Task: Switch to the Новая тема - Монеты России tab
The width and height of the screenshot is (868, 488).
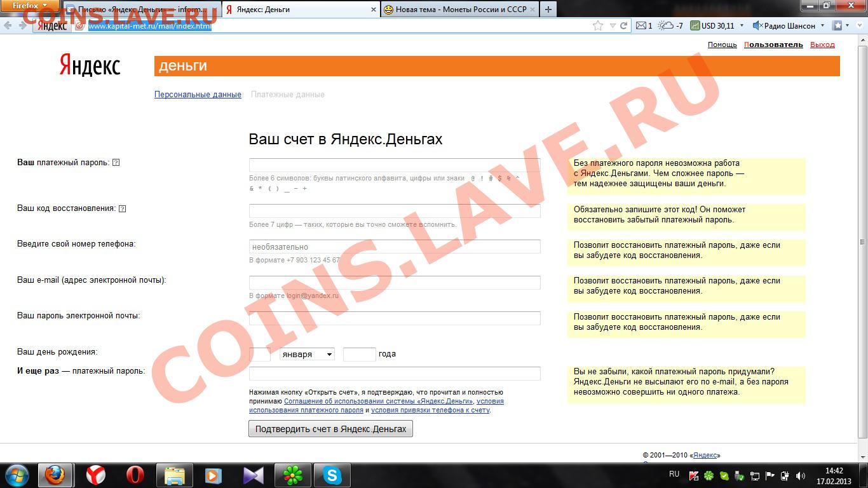Action: pyautogui.click(x=459, y=10)
